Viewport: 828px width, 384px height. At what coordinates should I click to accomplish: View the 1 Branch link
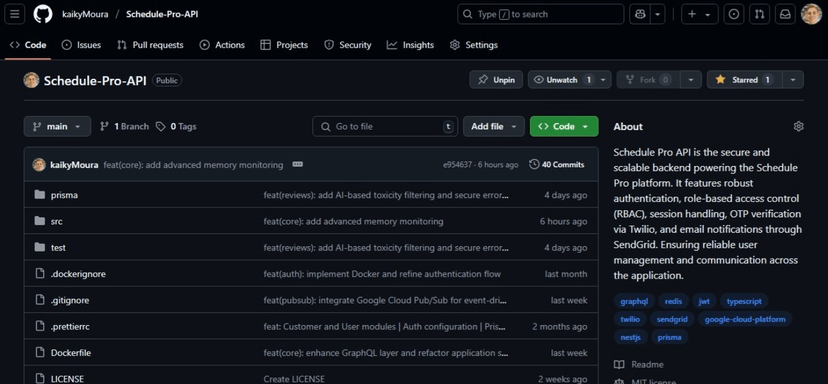[124, 126]
